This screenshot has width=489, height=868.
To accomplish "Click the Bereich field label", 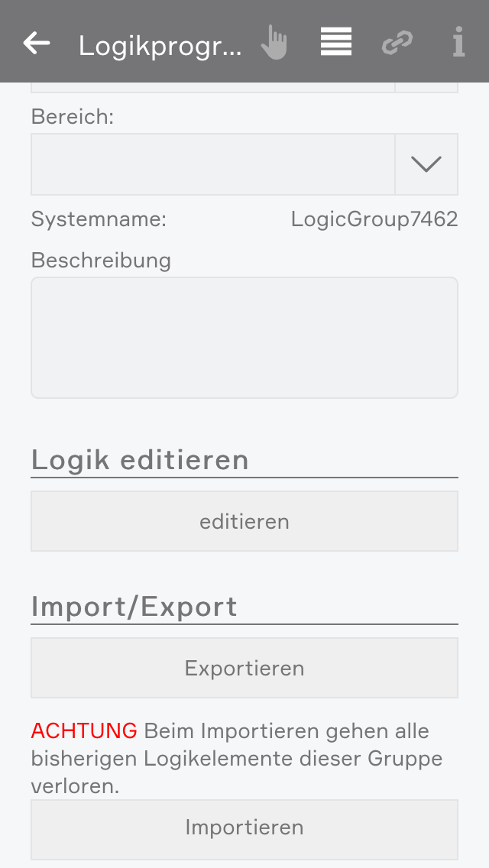I will [x=73, y=117].
